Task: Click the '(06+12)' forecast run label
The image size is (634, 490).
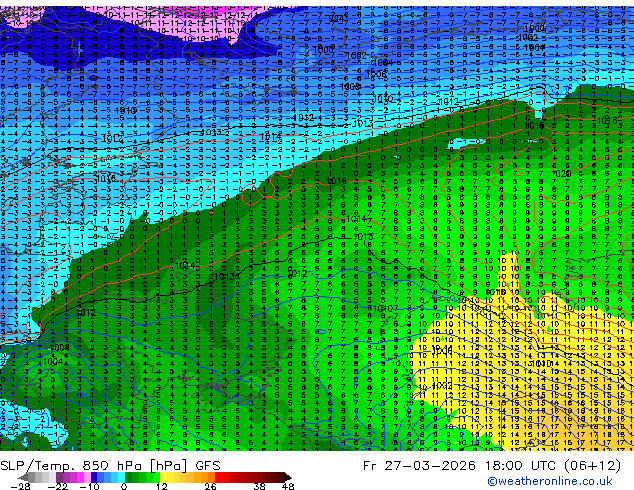Action: [x=592, y=465]
